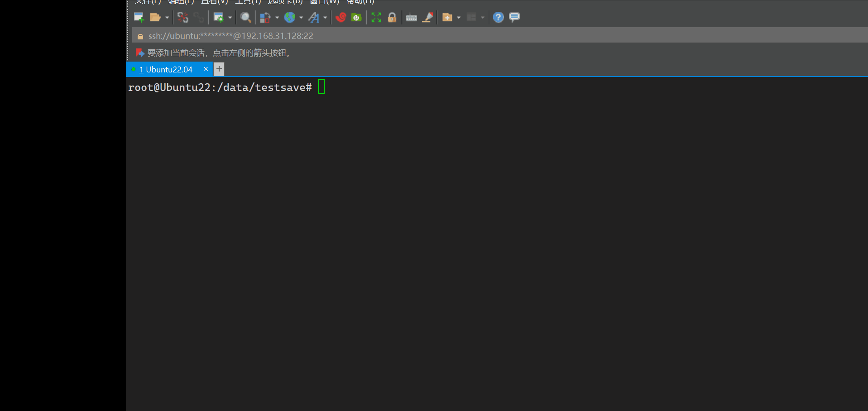Add a new tab with plus button
Screen dimensions: 868x411
click(219, 69)
